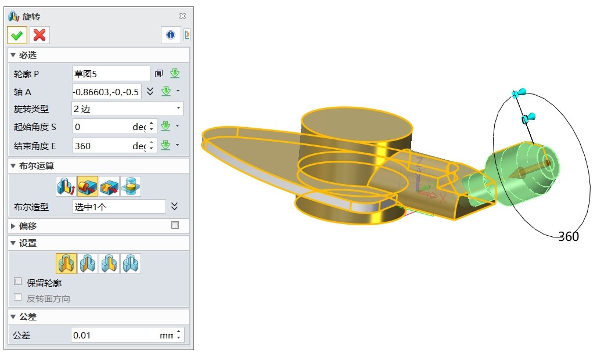The width and height of the screenshot is (597, 364).
Task: Adjust the 结束角度 E spinner arrows
Action: (152, 146)
